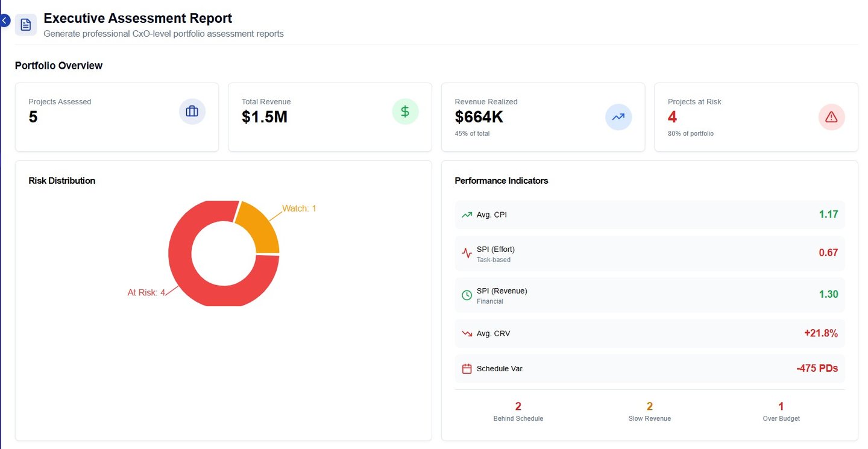Image resolution: width=868 pixels, height=449 pixels.
Task: Click the document report icon beside title
Action: (26, 25)
